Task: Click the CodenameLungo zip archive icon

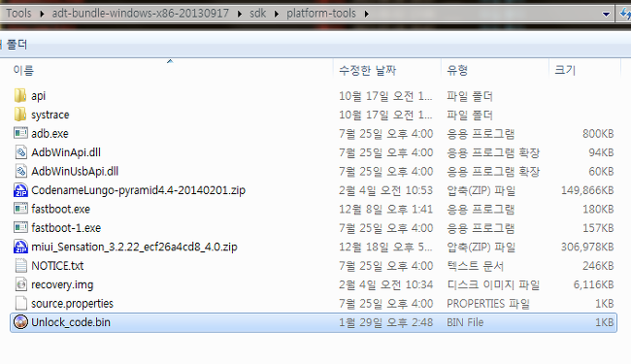Action: click(20, 190)
